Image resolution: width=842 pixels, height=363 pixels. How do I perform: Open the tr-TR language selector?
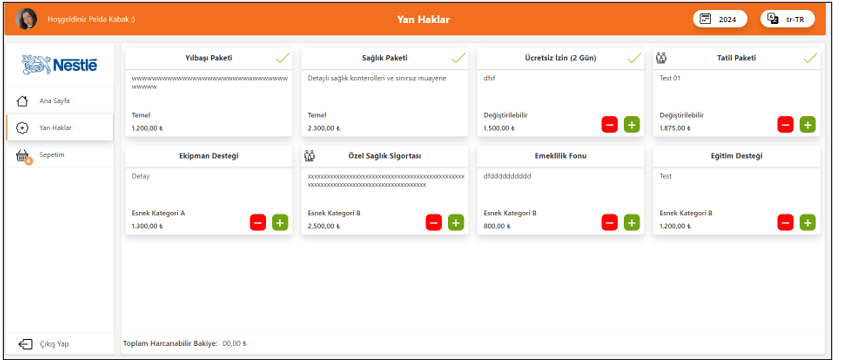(x=787, y=19)
